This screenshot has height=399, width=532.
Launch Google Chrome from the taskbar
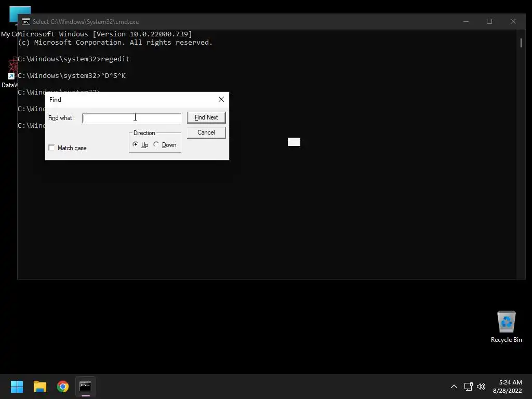63,387
